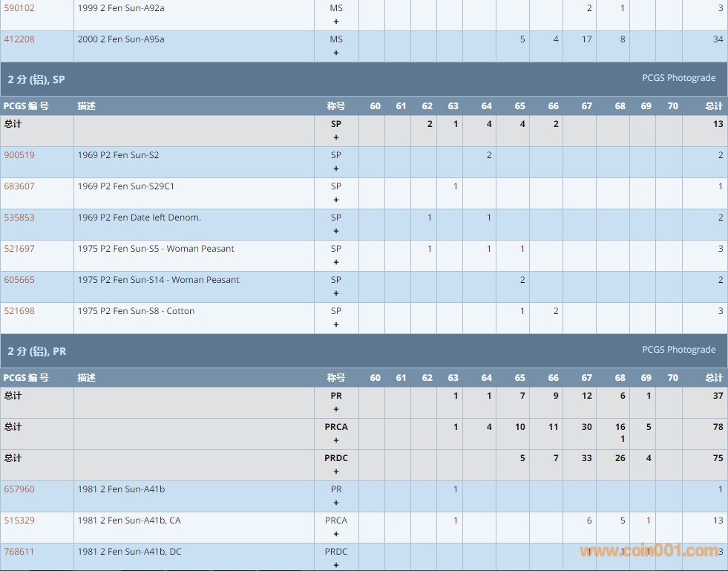Open PCGS number 412208 link
The height and width of the screenshot is (571, 728).
point(19,39)
